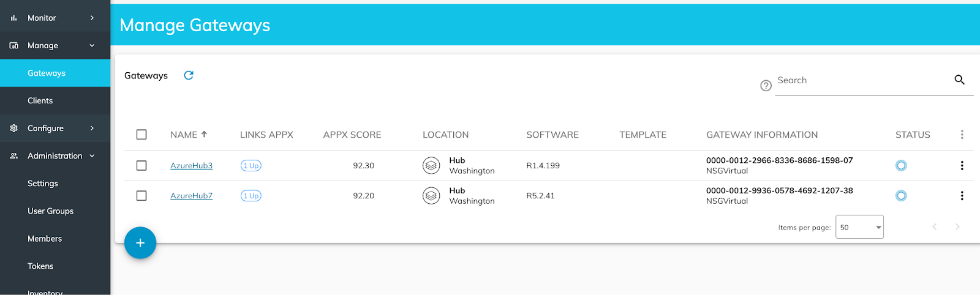
Task: Open the AzureHub7 row actions menu
Action: (962, 196)
